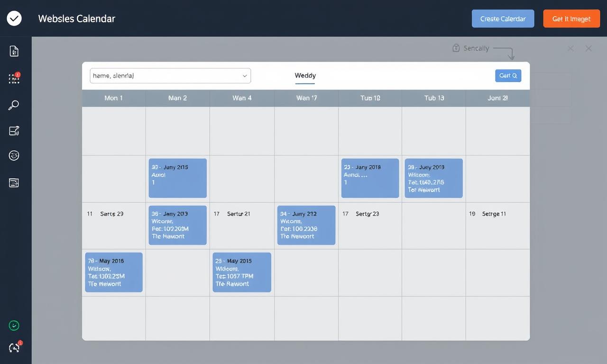Click the green circular check icon

pyautogui.click(x=14, y=326)
